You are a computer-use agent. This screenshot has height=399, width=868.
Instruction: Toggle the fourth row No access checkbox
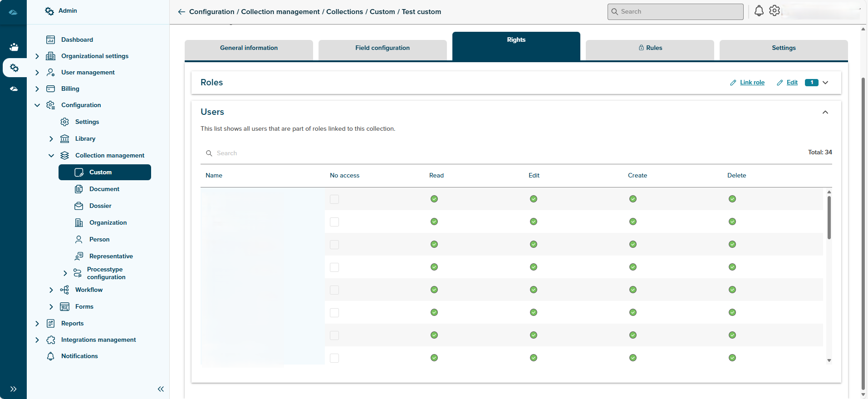coord(334,267)
